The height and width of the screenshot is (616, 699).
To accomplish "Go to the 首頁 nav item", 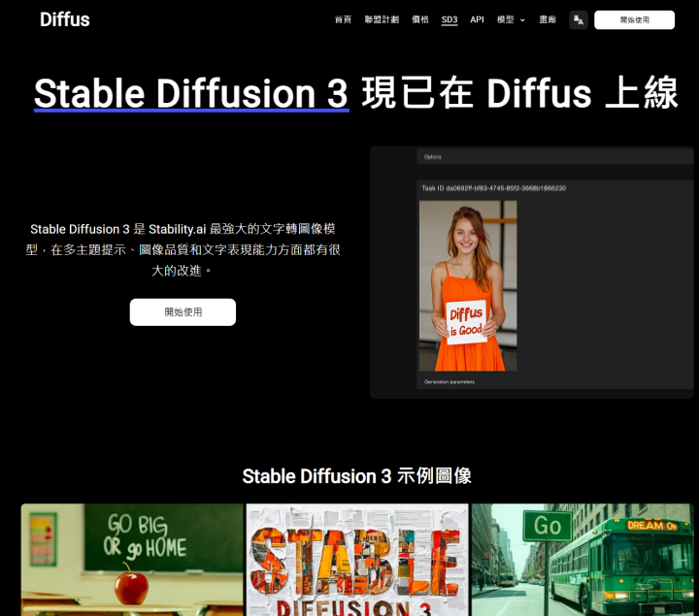I will pyautogui.click(x=343, y=19).
